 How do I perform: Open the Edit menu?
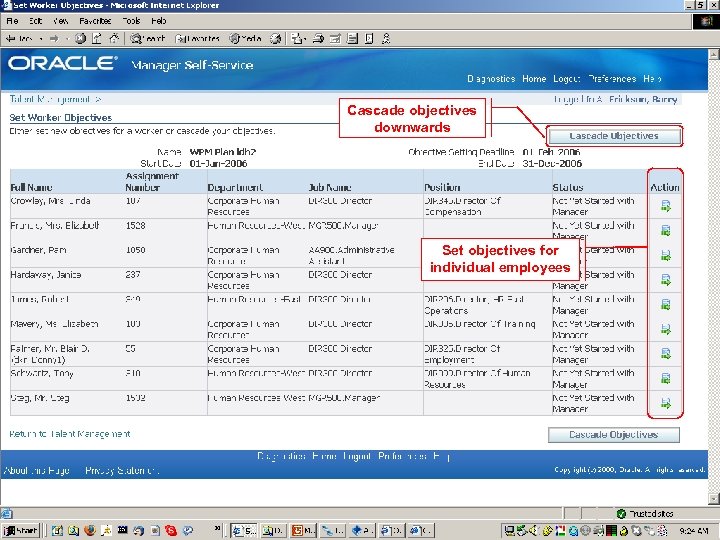point(35,21)
